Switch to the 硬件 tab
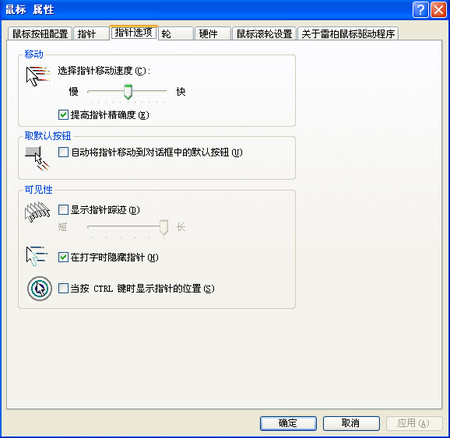450x438 pixels. click(x=213, y=34)
